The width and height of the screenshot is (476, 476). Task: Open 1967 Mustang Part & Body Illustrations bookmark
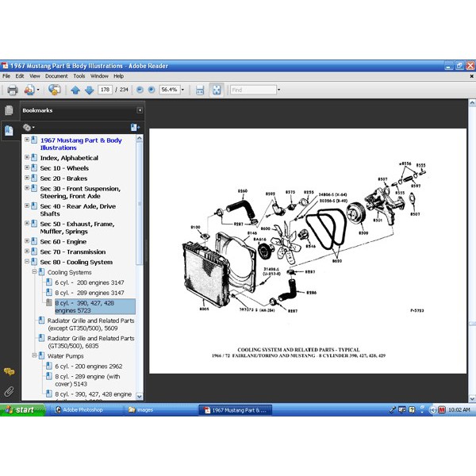tap(81, 144)
